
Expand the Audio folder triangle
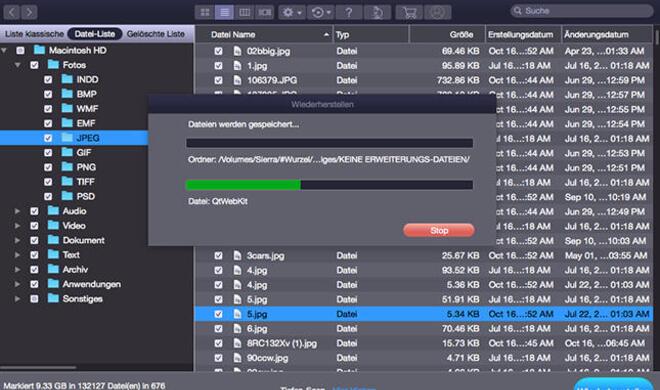tap(17, 211)
